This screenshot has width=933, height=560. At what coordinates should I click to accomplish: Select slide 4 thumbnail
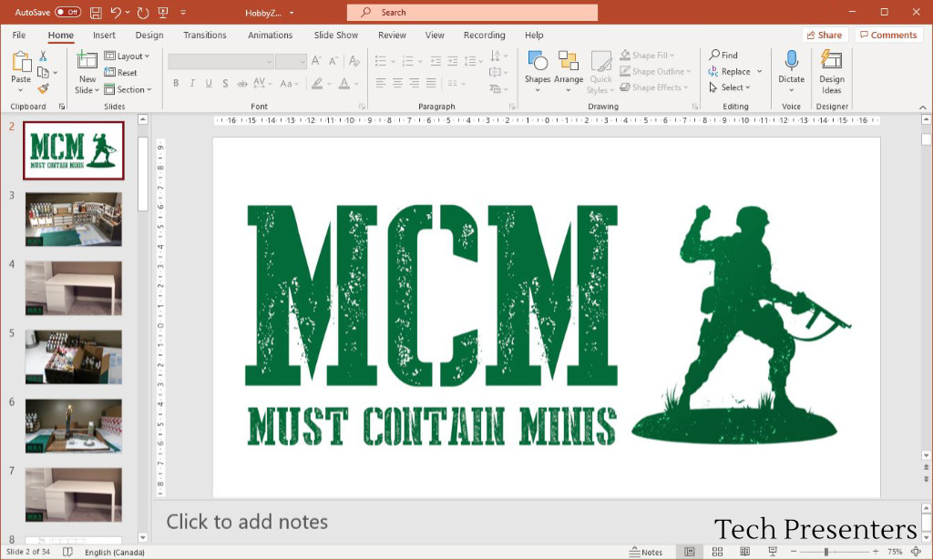coord(73,289)
